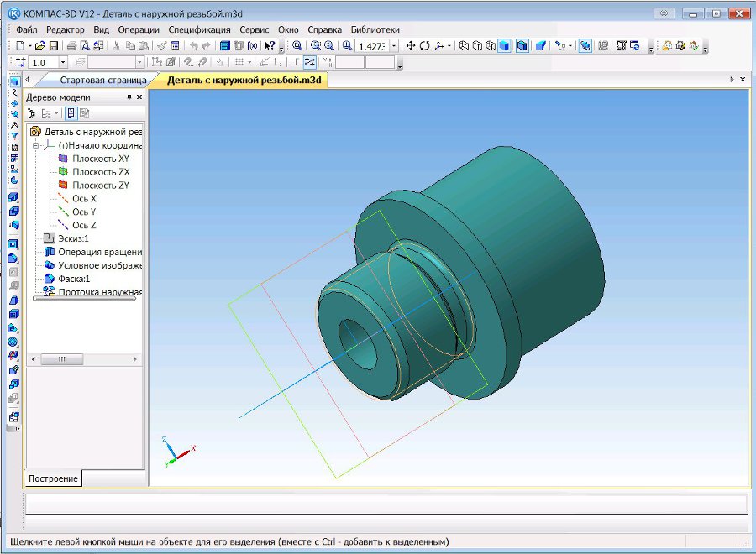Toggle the Shaded display mode button
756x554 pixels.
coord(504,46)
